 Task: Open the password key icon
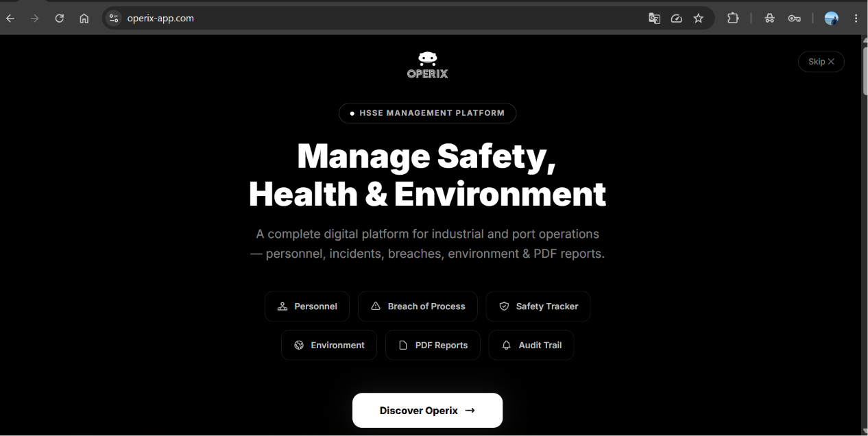[x=795, y=19]
